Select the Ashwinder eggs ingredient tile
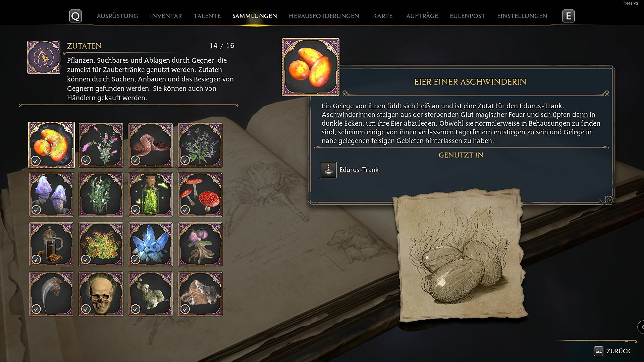644x362 pixels. [51, 145]
